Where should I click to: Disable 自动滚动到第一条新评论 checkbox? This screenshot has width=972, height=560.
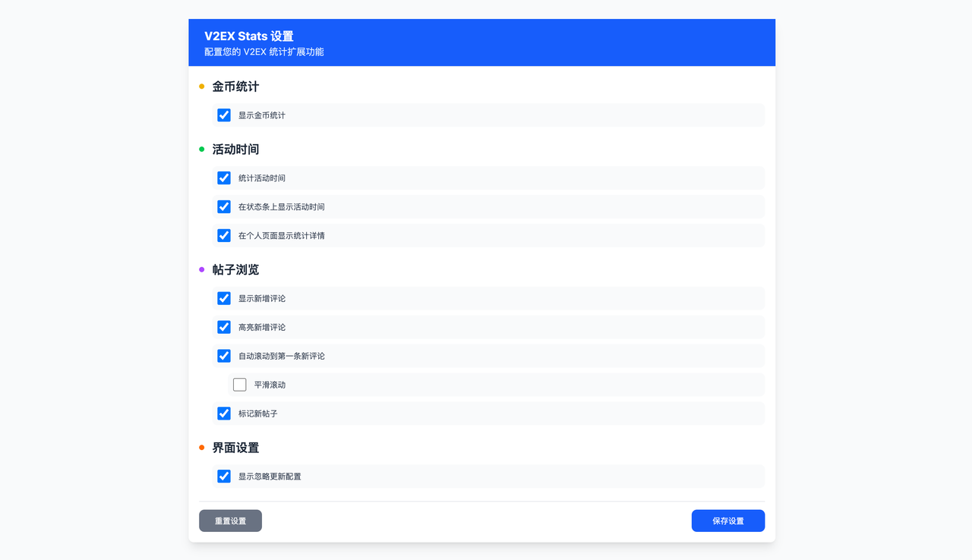tap(224, 356)
